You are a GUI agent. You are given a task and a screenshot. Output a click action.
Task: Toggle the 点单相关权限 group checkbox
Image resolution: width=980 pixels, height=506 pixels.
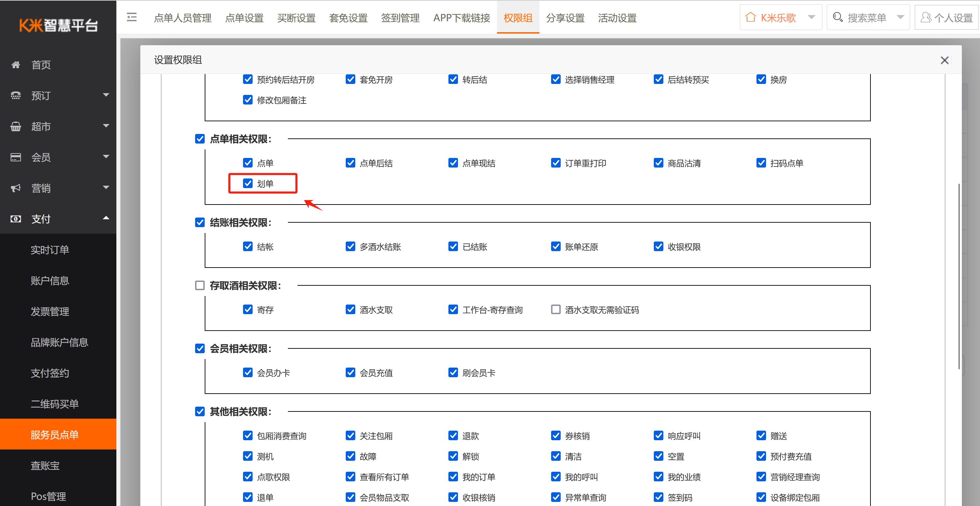(x=200, y=139)
